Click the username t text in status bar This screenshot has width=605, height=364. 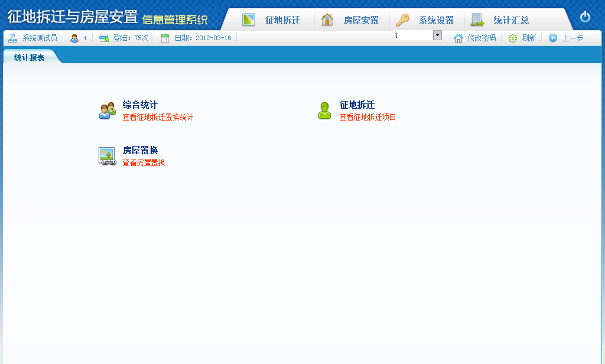click(x=85, y=38)
